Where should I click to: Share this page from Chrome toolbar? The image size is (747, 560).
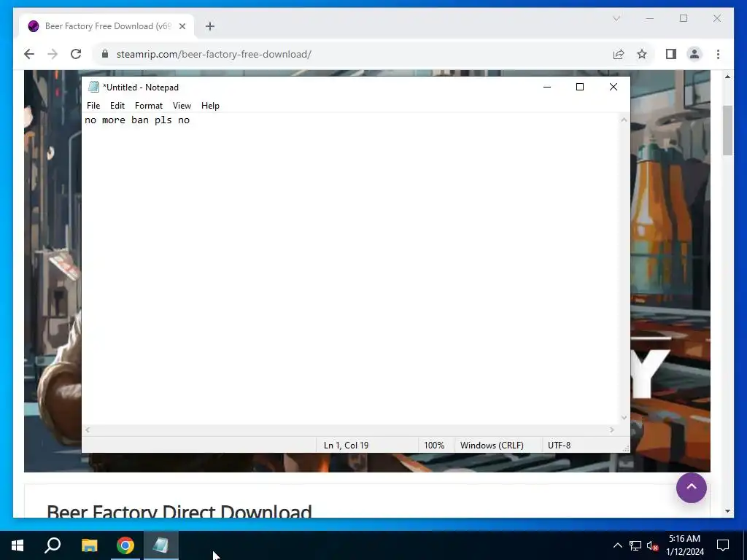point(619,54)
